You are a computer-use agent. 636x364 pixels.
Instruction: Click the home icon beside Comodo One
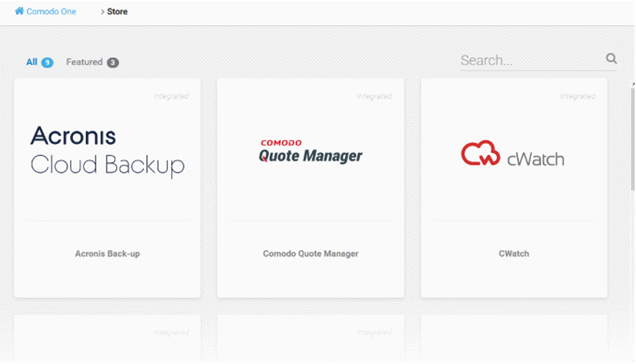(19, 11)
